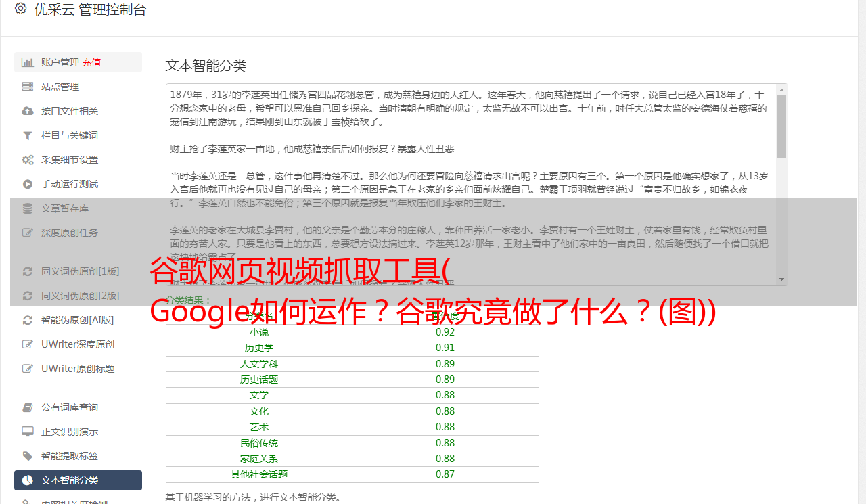Click the monitor icon for 正文识别演示

[28, 432]
